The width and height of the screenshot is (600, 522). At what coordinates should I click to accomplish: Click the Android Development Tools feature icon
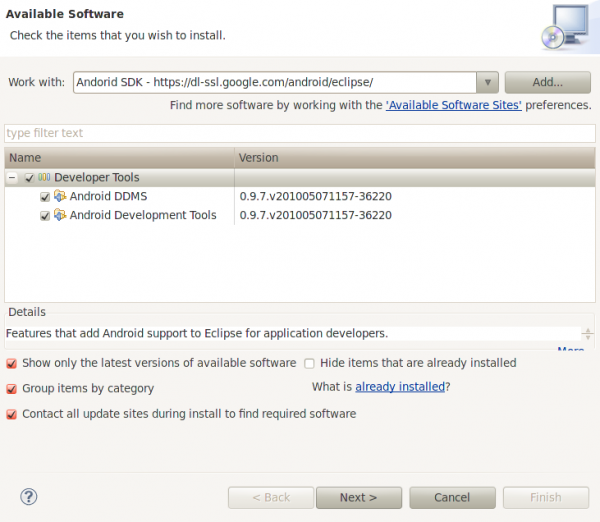coord(60,215)
